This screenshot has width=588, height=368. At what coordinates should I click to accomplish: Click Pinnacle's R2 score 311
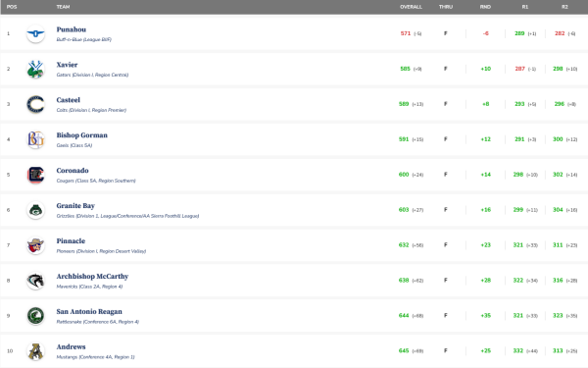click(x=558, y=245)
